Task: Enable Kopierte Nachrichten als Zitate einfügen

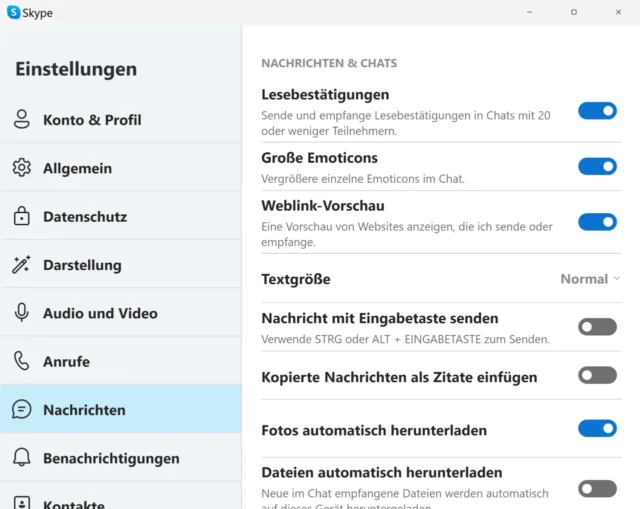Action: [597, 376]
